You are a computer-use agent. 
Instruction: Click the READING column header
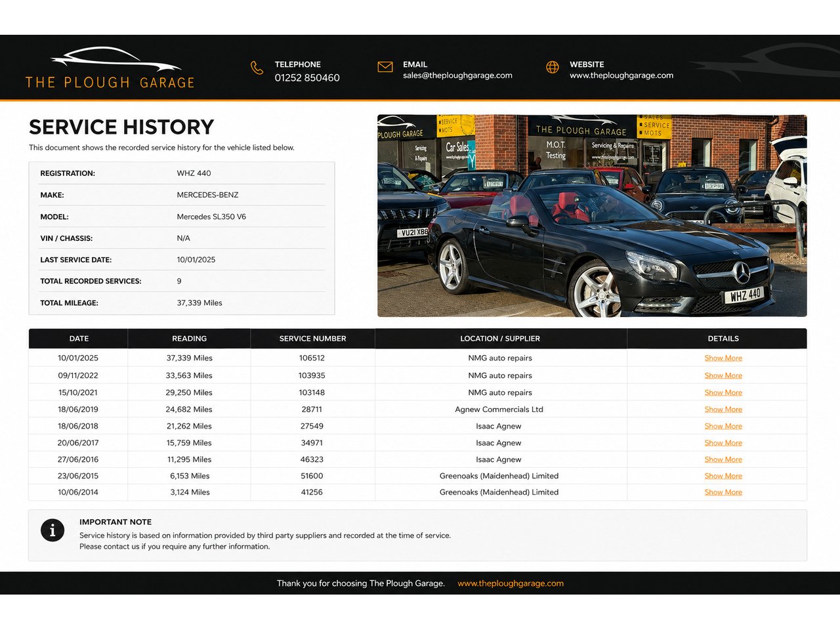[x=189, y=339]
